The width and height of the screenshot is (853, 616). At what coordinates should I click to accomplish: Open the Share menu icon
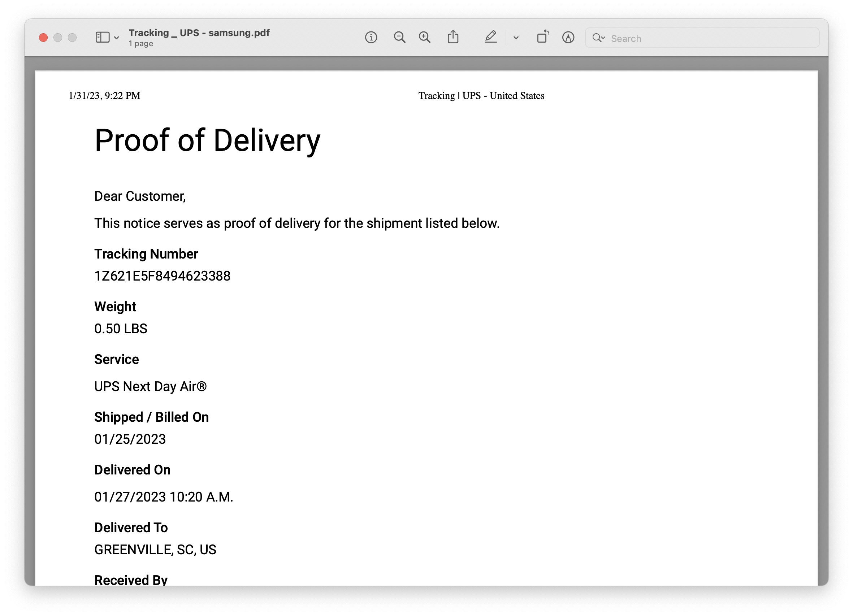(x=453, y=38)
